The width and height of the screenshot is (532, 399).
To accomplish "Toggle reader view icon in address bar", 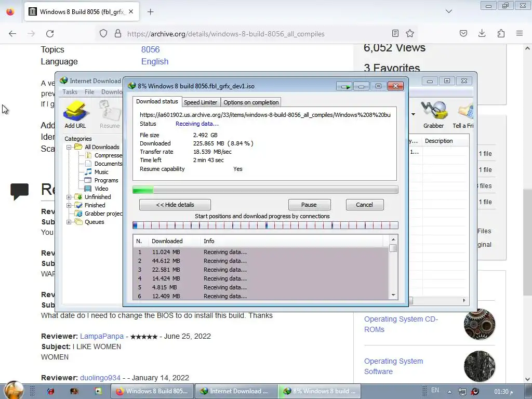I will point(395,33).
